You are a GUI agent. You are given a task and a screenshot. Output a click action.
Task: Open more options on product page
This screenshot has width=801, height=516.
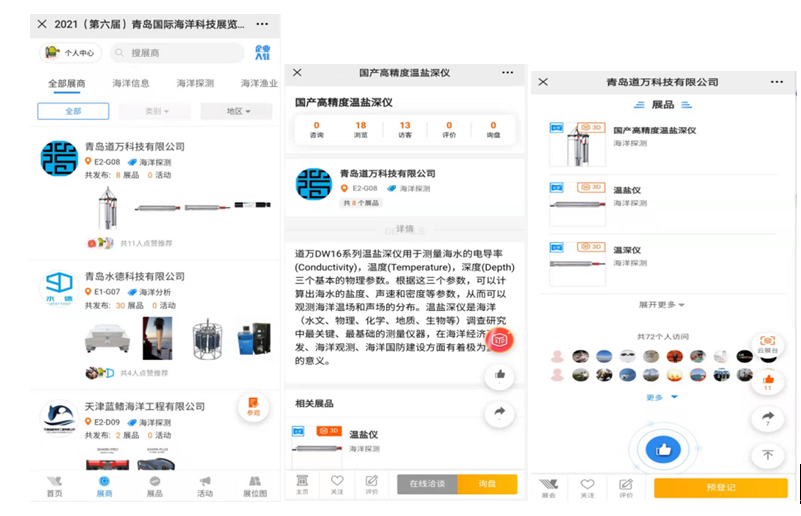pos(507,73)
